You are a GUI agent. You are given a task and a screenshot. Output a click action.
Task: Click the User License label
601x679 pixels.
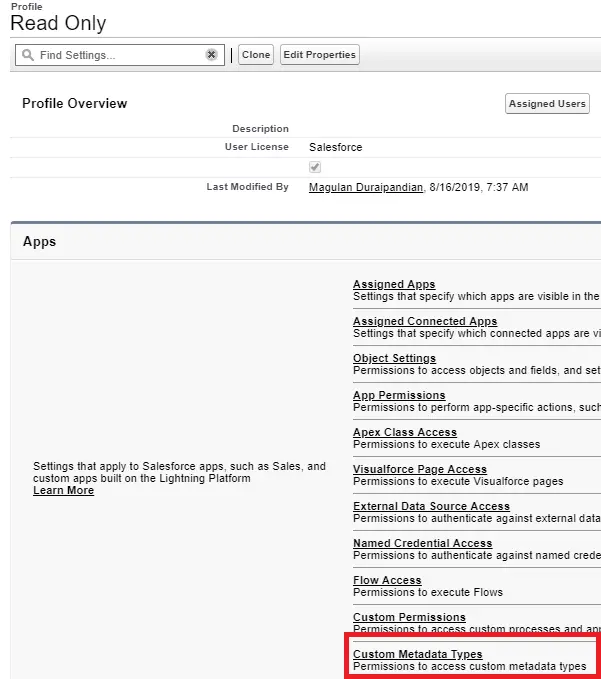point(256,147)
